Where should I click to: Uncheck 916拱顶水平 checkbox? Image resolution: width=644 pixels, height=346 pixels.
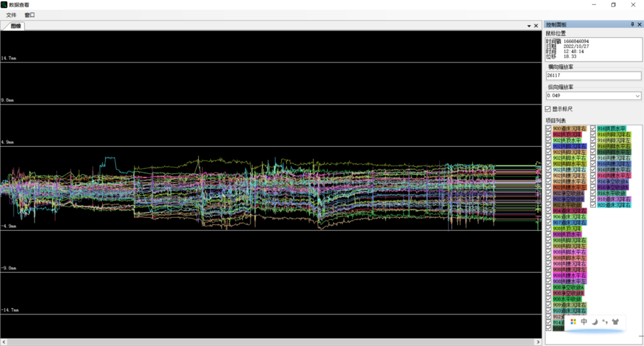(x=593, y=128)
